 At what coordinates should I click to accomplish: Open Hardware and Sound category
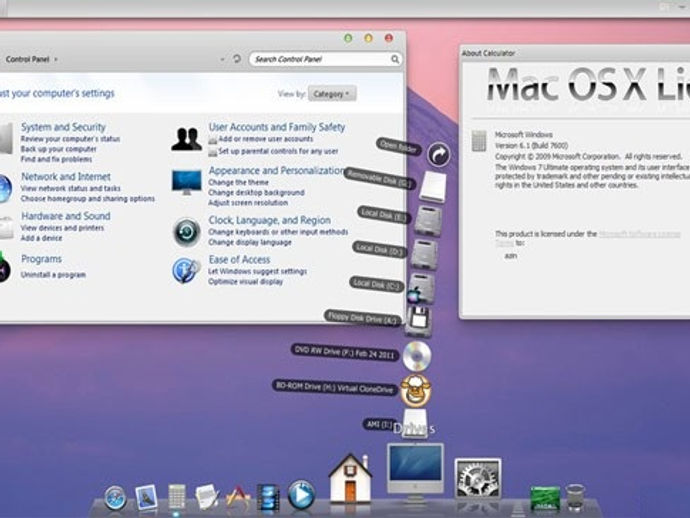[x=66, y=216]
